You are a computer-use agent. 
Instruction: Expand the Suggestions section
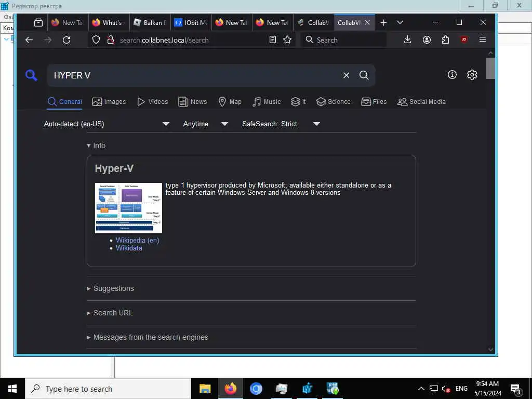click(x=110, y=288)
